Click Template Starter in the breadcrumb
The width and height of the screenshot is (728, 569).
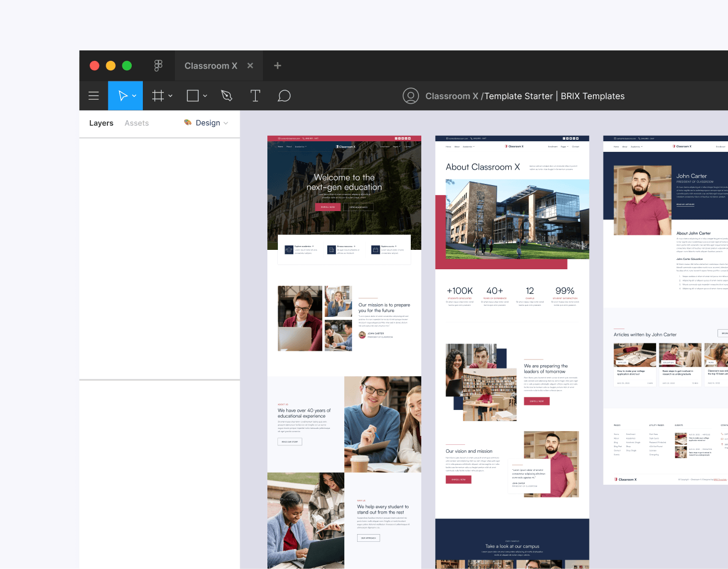click(518, 95)
